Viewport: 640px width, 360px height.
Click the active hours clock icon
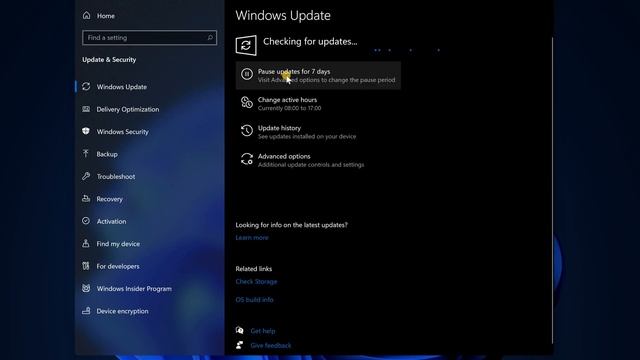coord(247,102)
